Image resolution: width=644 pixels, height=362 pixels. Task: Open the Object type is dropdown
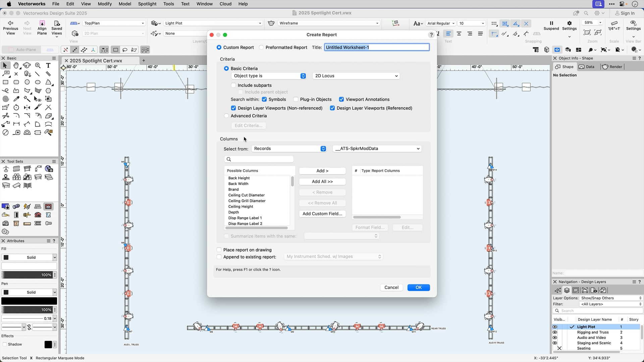(269, 76)
